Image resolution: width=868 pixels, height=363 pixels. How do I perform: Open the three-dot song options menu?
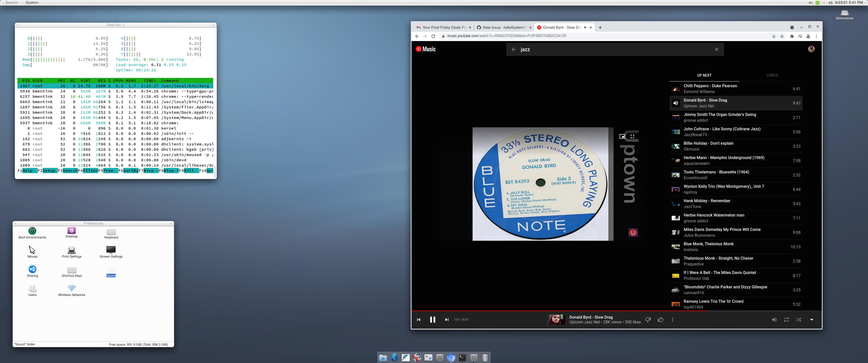tap(672, 320)
